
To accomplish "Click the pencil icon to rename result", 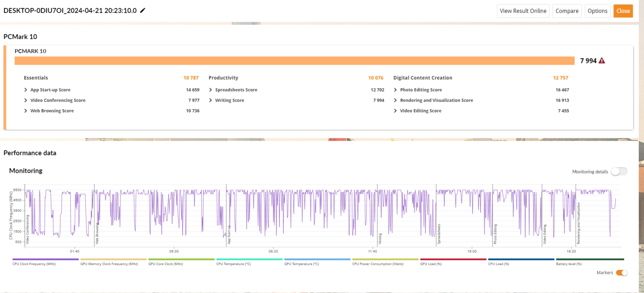I will (x=142, y=10).
